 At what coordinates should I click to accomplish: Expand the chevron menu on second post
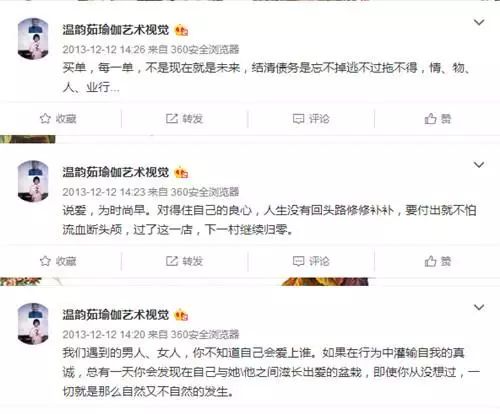(479, 165)
